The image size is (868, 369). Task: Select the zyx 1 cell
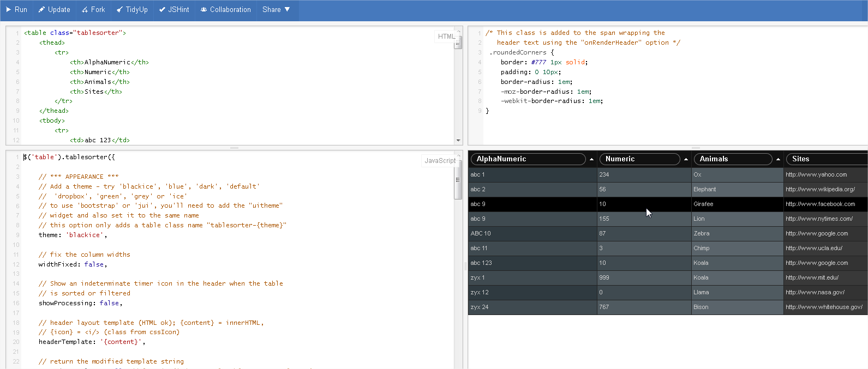pos(532,278)
